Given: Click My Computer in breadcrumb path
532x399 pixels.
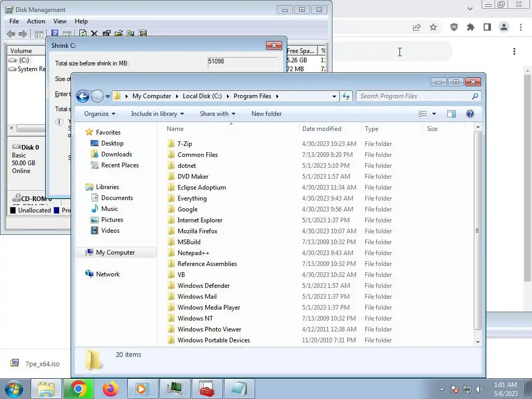Looking at the screenshot, I should tap(152, 96).
